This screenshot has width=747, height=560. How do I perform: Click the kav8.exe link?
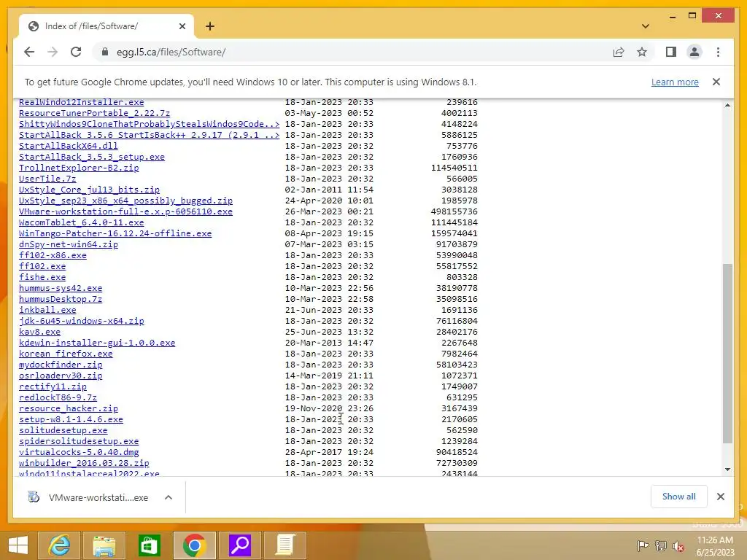tap(39, 332)
